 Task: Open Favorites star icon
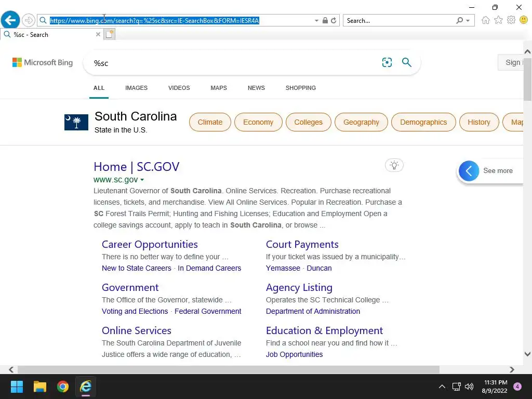pos(498,20)
